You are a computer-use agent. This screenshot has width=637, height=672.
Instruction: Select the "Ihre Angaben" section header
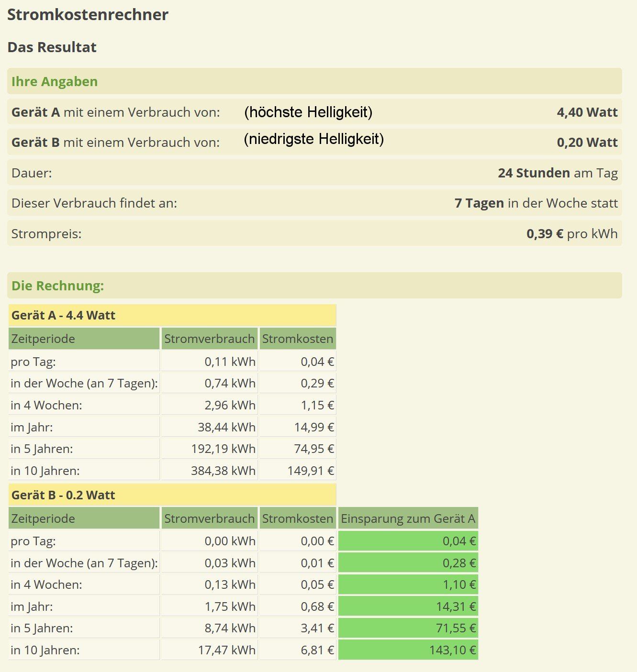click(55, 81)
